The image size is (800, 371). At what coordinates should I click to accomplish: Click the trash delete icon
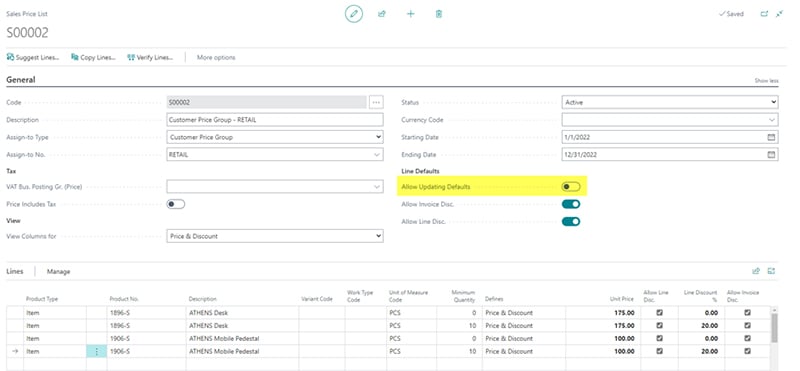[439, 14]
